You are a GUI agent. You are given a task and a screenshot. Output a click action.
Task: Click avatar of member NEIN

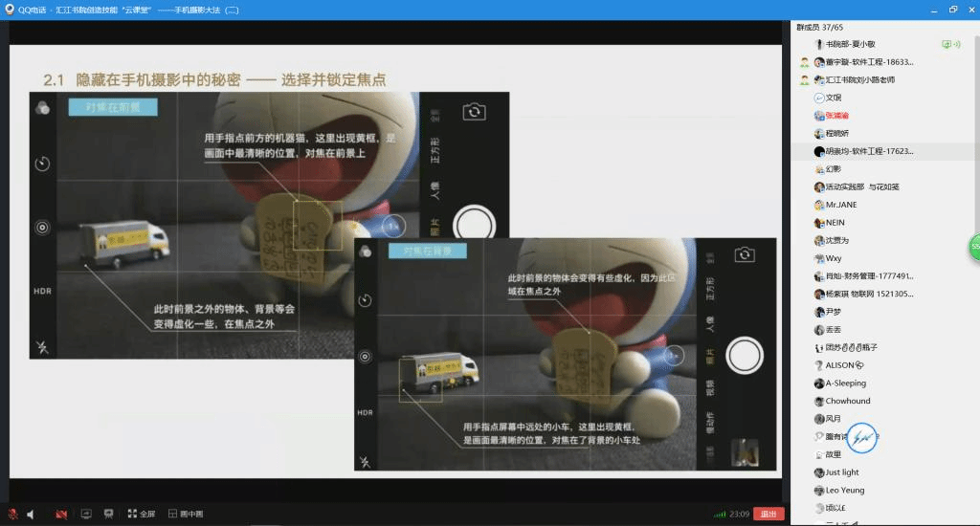(x=819, y=223)
